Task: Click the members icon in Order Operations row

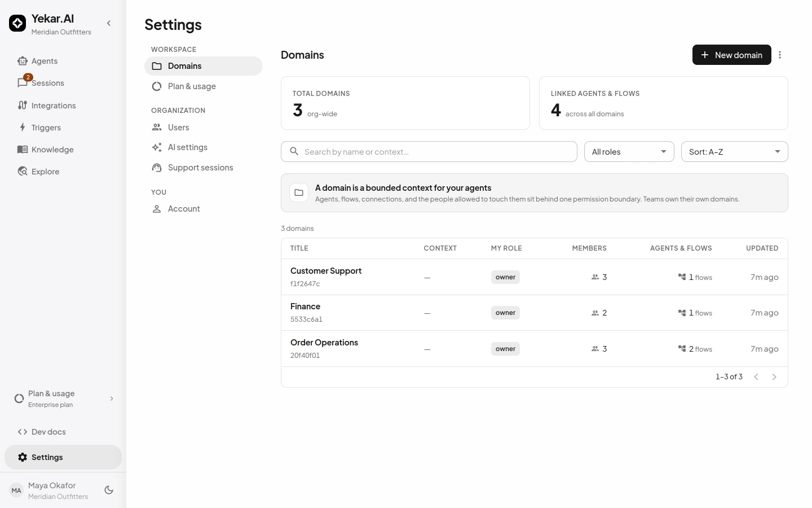Action: (x=595, y=349)
